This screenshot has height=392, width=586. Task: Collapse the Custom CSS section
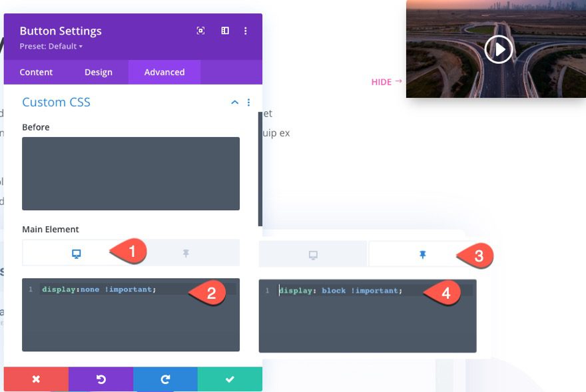234,102
